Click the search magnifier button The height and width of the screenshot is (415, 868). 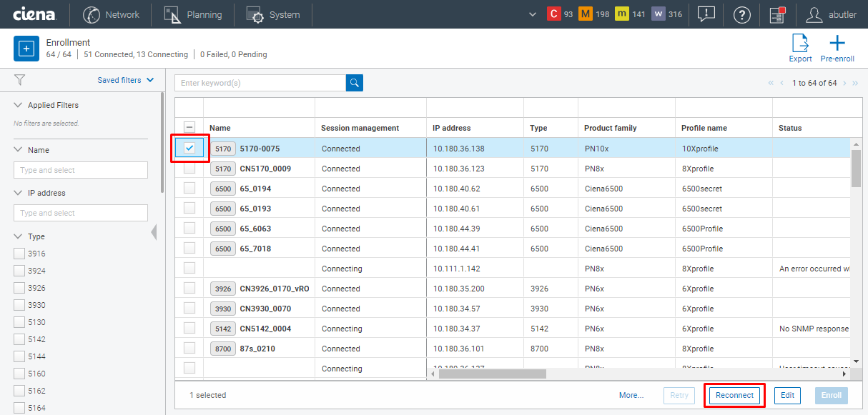pyautogui.click(x=354, y=83)
